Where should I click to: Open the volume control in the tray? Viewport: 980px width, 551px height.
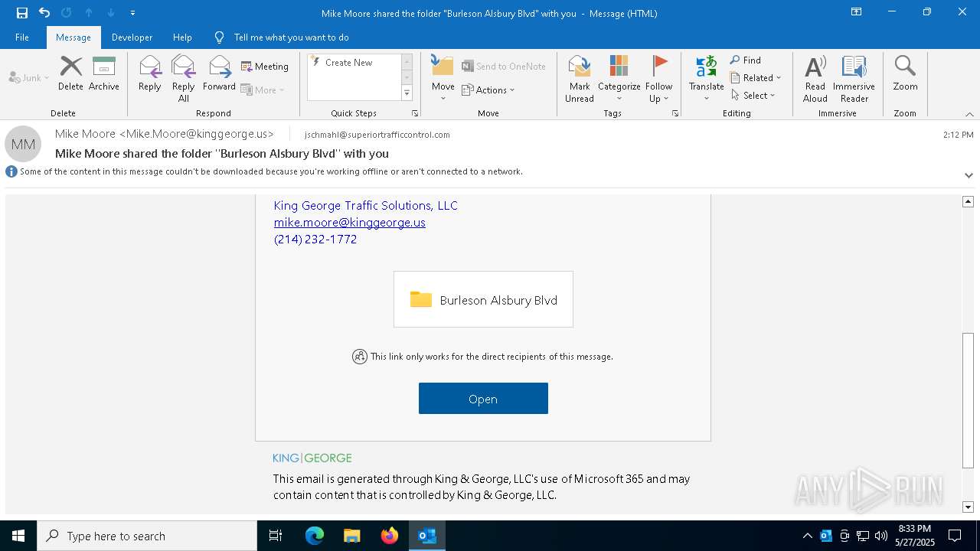tap(881, 536)
